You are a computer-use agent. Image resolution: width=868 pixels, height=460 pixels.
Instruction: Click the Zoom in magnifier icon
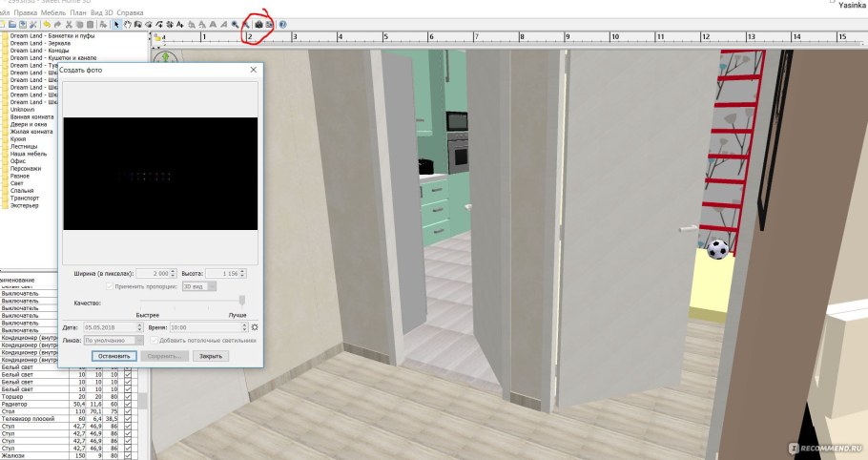pyautogui.click(x=235, y=25)
